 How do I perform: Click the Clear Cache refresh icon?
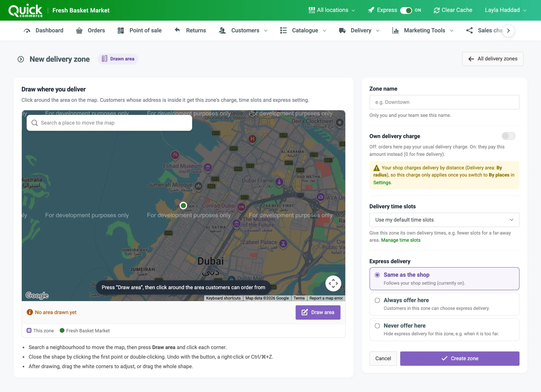click(437, 10)
